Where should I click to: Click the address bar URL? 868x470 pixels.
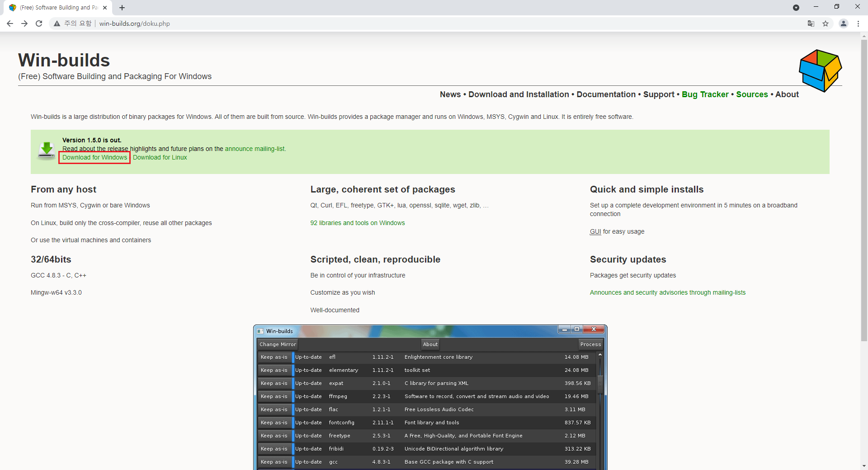coord(135,23)
